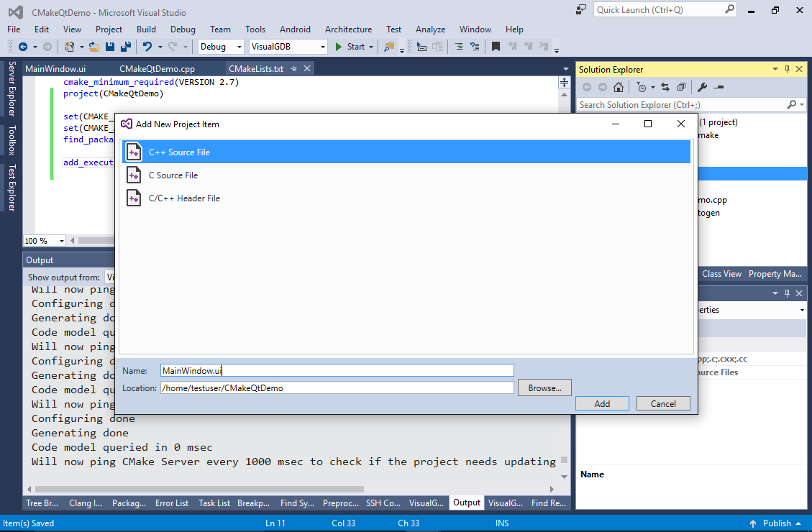Click the Home icon in Solution Explorer

point(619,87)
